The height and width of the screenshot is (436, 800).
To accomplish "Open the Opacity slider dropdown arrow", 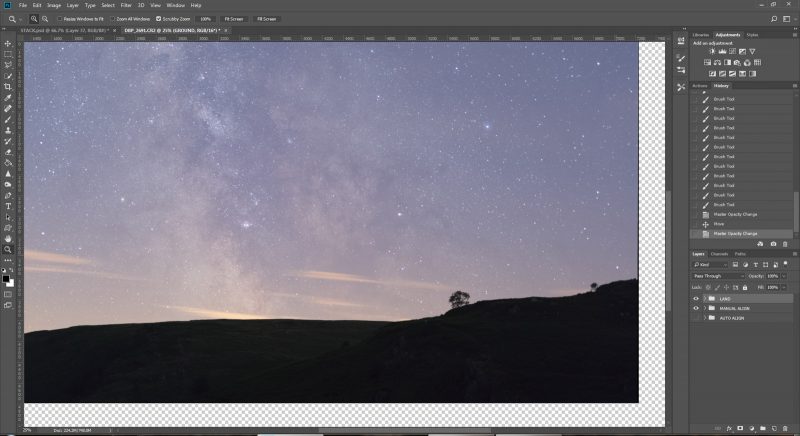I will (784, 276).
